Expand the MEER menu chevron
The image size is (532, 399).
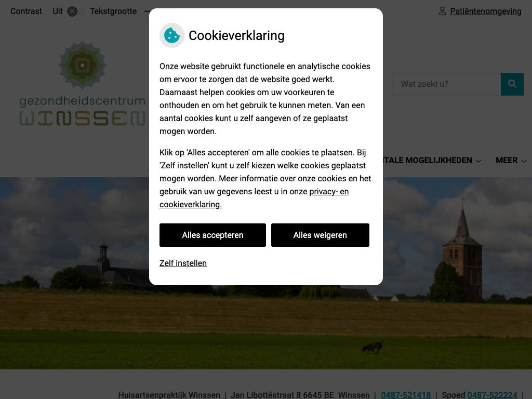(524, 161)
